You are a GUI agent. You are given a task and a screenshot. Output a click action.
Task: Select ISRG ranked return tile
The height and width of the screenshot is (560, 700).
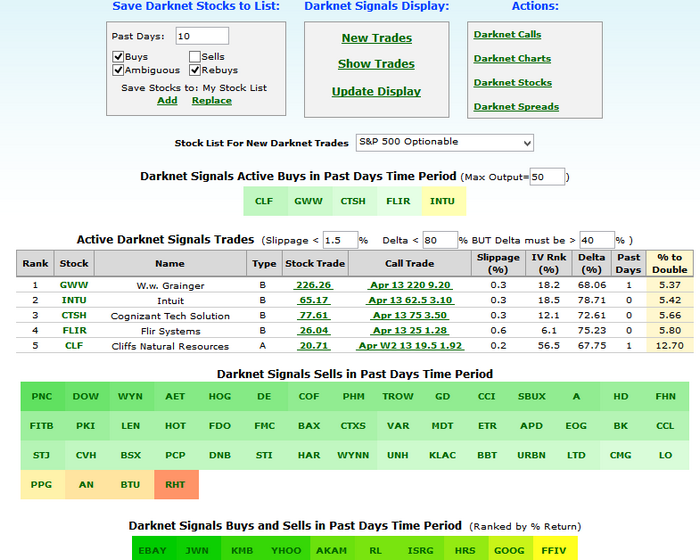click(421, 548)
